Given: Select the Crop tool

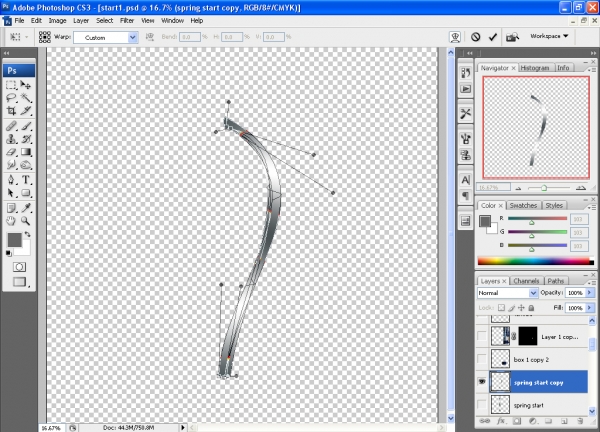Looking at the screenshot, I should [x=11, y=111].
